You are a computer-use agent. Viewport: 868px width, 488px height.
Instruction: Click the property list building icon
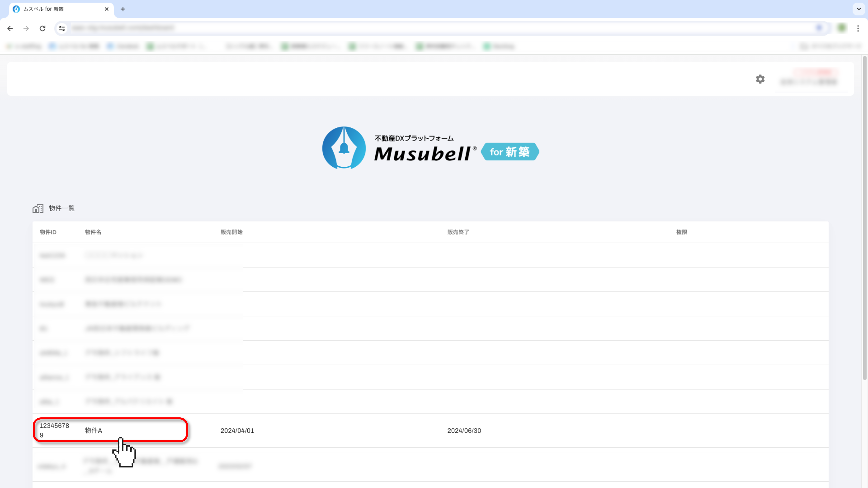pos(38,208)
